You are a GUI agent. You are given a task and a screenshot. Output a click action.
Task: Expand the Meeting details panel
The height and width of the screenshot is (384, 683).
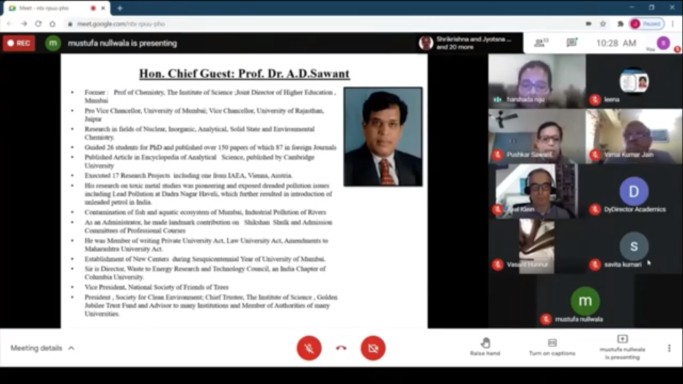coord(42,348)
